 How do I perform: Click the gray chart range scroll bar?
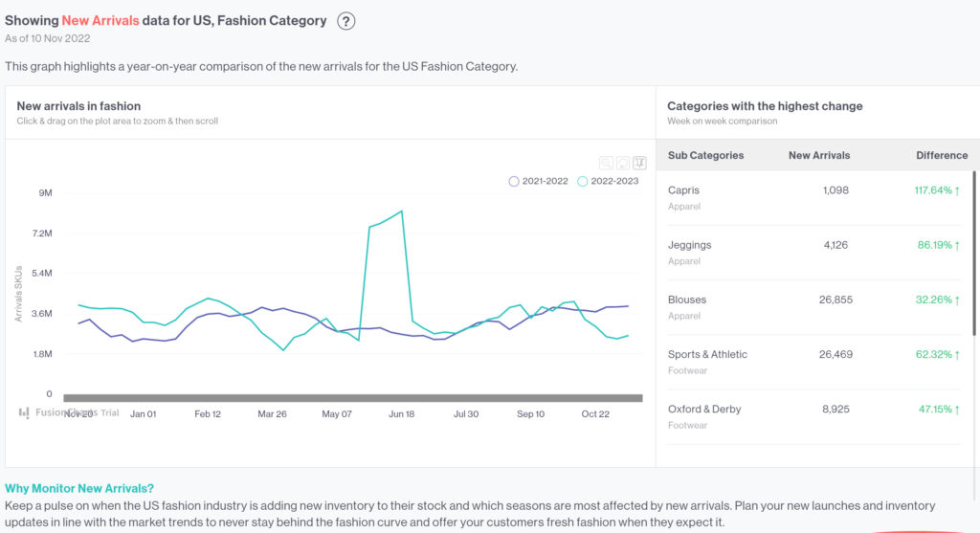[x=351, y=397]
